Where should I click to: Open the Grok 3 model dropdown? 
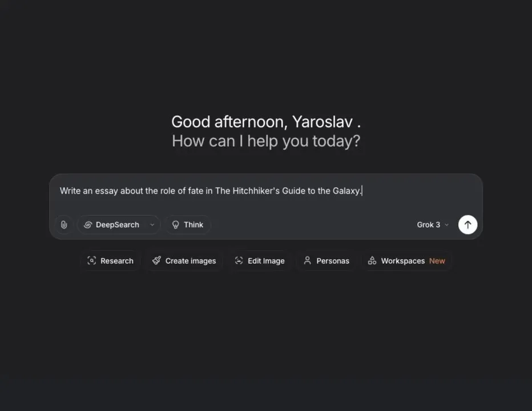coord(433,225)
